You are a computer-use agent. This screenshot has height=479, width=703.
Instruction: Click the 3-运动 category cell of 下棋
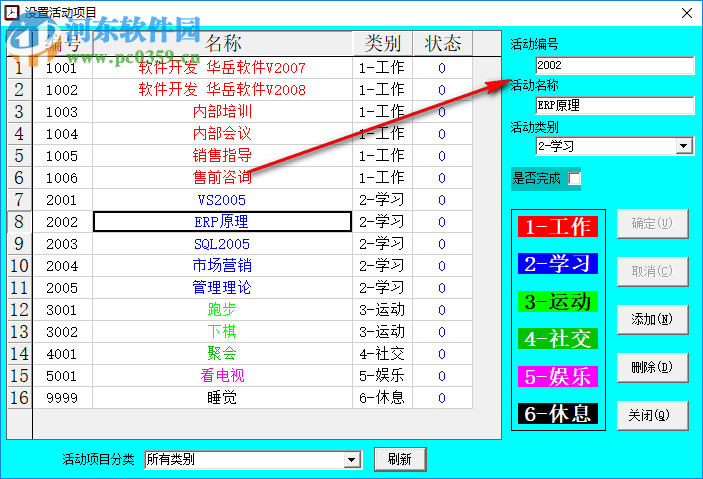pyautogui.click(x=382, y=331)
